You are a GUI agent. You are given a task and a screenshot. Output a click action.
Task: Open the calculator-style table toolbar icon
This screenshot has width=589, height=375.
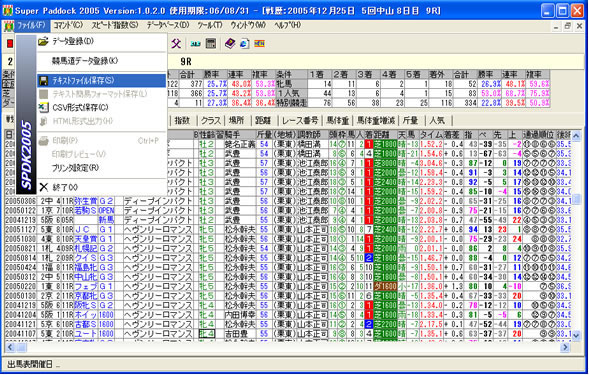tap(211, 44)
